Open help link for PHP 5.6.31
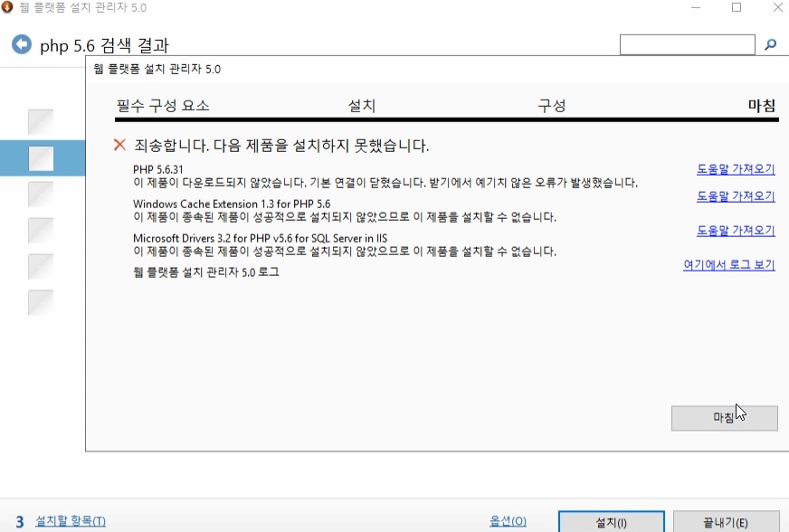The image size is (789, 532). [736, 169]
